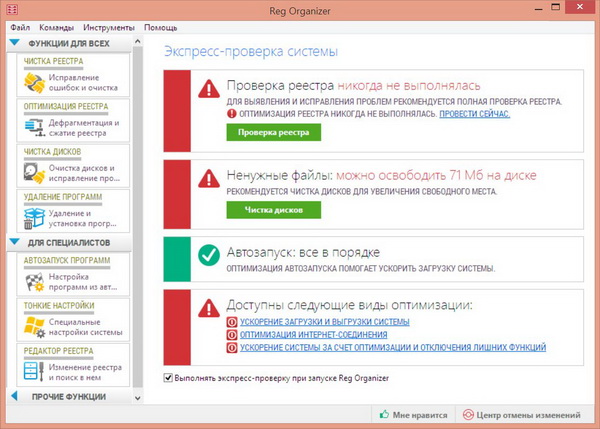Click можно освободить 71 Мб на диске text
600x429 pixels.
[436, 175]
